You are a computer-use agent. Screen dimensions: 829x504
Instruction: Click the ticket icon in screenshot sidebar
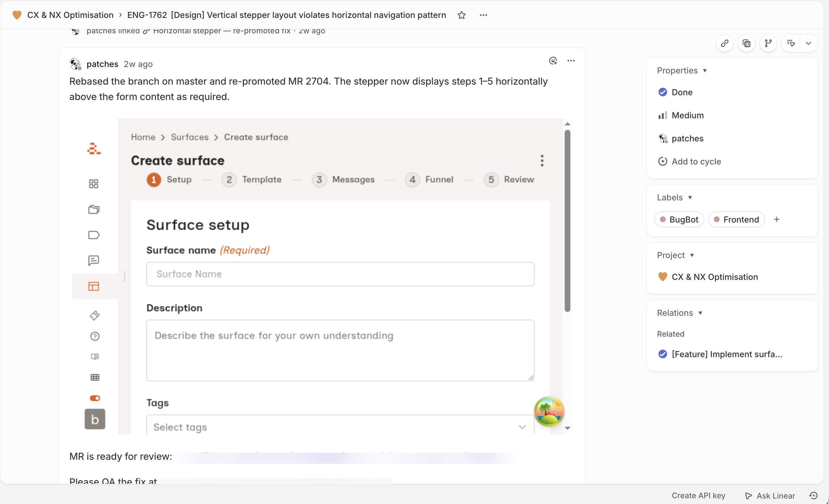click(95, 315)
